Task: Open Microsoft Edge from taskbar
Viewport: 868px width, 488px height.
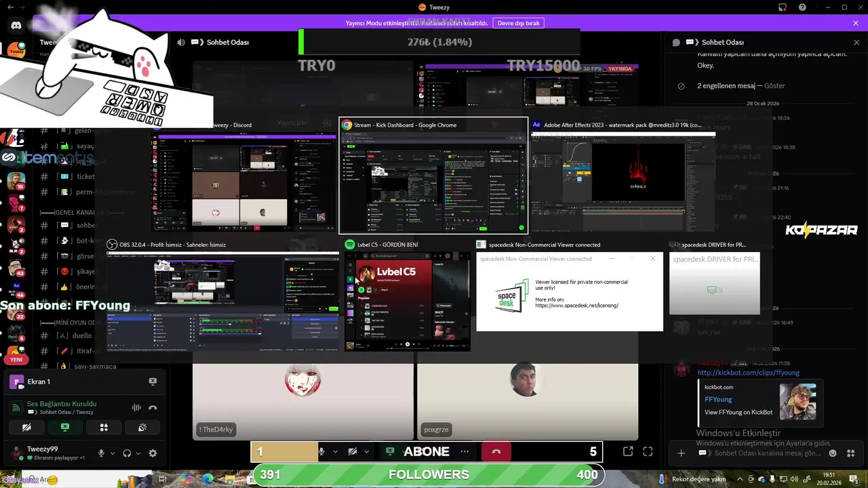Action: (207, 479)
